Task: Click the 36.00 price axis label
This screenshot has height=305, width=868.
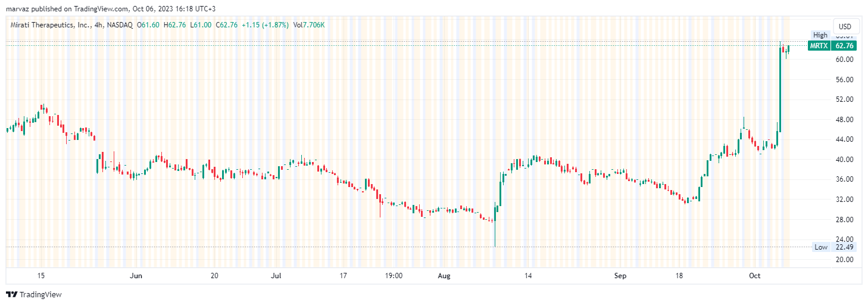Action: coord(845,179)
